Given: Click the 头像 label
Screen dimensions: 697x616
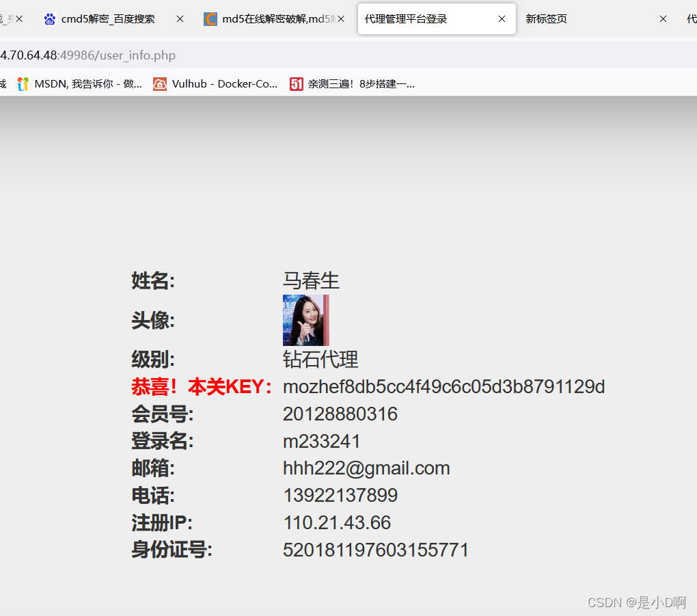Looking at the screenshot, I should 153,320.
